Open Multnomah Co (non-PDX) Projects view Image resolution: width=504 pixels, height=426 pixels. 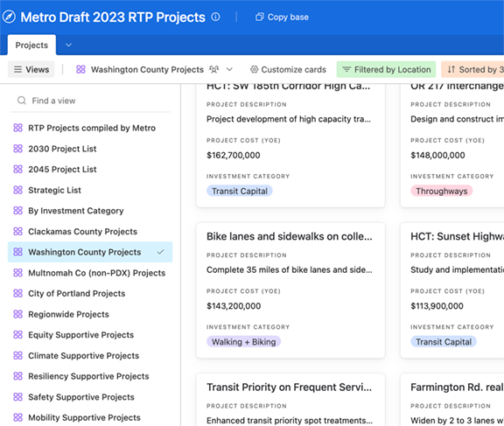[97, 273]
